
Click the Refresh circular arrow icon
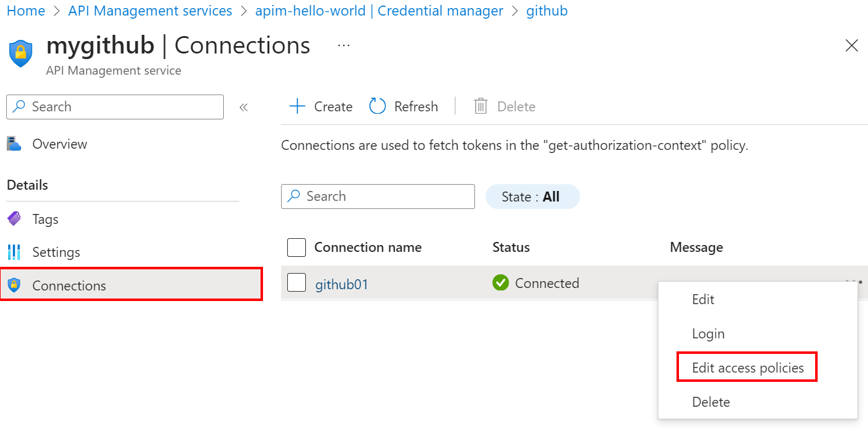click(x=377, y=106)
